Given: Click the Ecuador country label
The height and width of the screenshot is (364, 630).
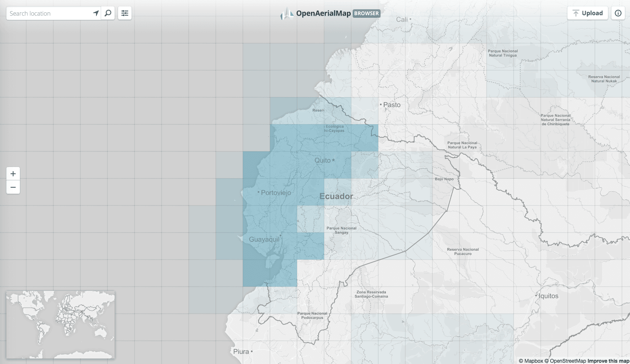Looking at the screenshot, I should click(x=336, y=196).
